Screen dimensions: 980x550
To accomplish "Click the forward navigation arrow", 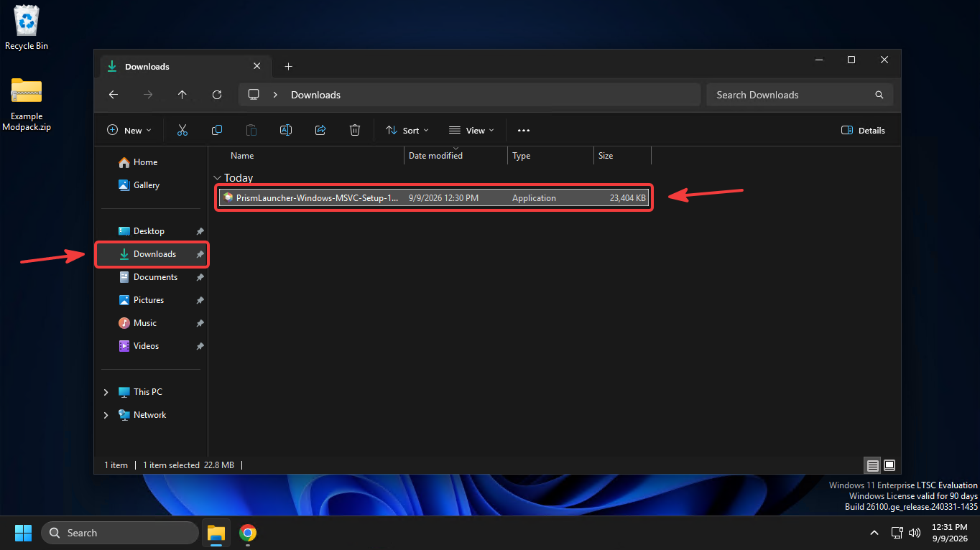I will coord(148,95).
